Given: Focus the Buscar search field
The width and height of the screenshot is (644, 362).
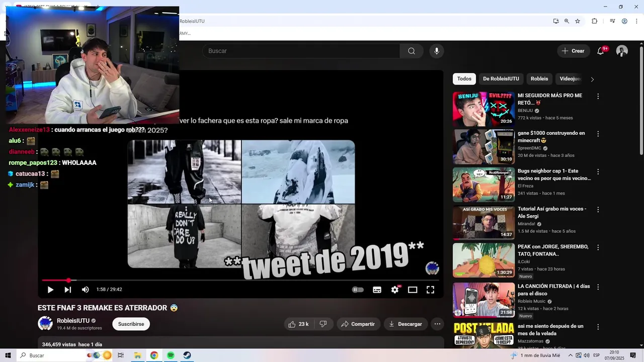Looking at the screenshot, I should coord(301,51).
